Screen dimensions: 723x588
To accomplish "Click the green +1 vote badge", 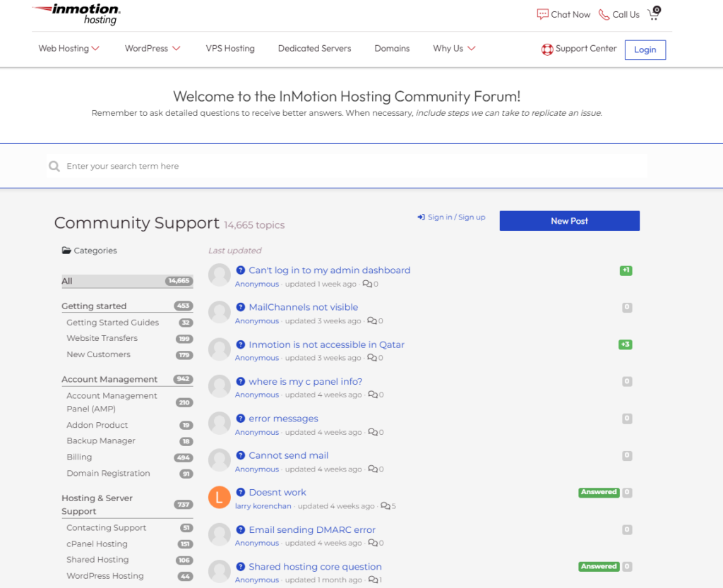I will coord(626,270).
